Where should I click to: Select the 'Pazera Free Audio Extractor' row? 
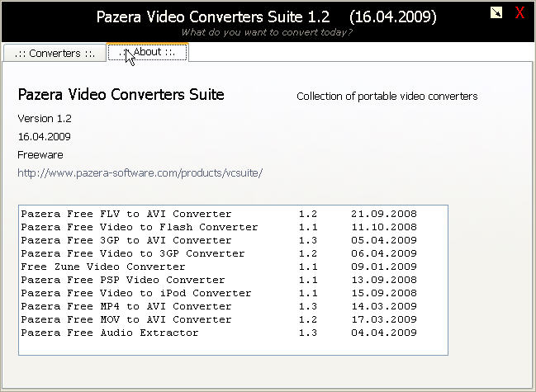[219, 333]
